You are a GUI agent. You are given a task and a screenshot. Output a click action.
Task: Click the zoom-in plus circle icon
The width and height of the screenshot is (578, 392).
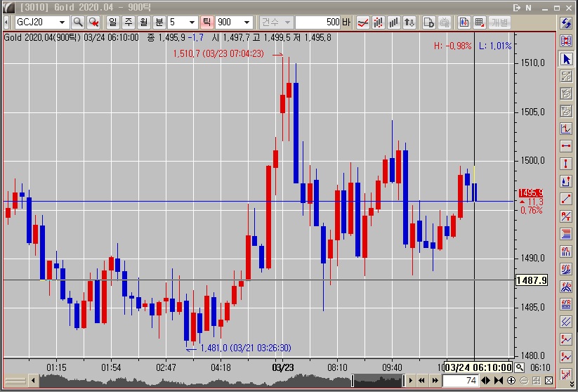pyautogui.click(x=511, y=381)
